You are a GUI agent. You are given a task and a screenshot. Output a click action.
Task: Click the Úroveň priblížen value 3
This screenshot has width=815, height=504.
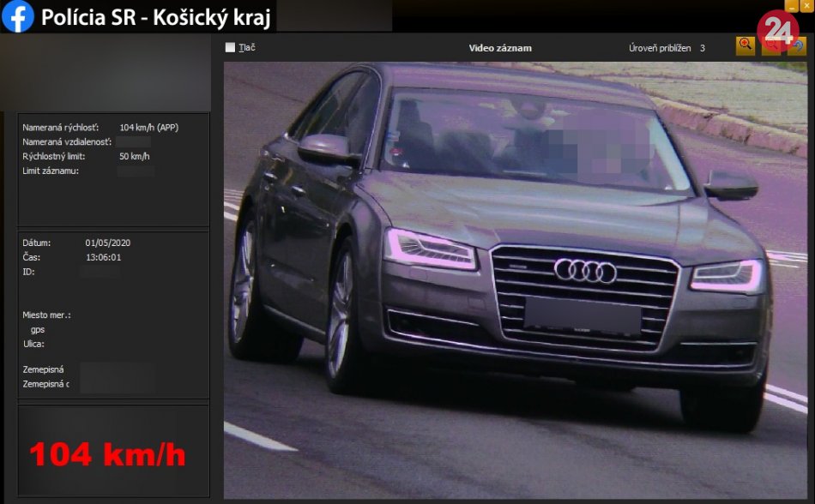click(x=702, y=48)
